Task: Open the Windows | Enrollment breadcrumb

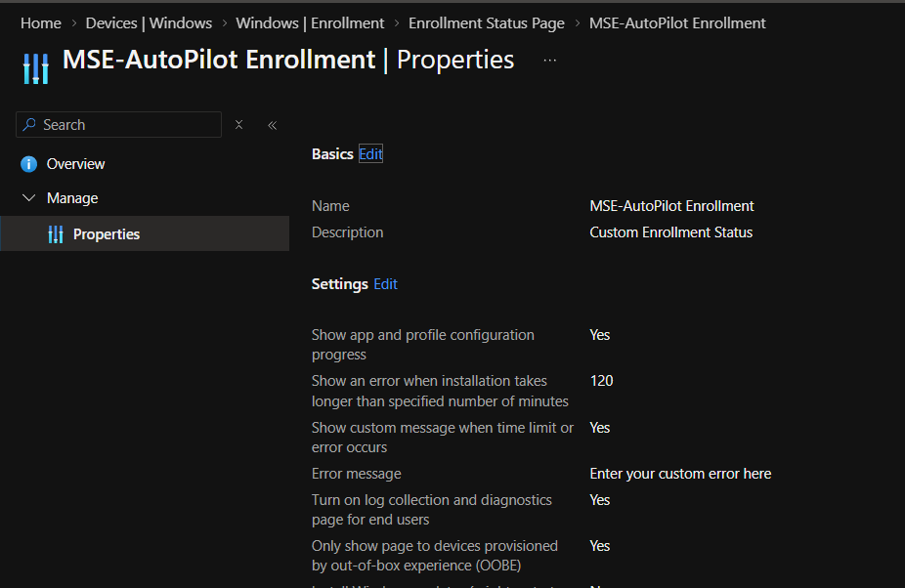Action: 310,22
